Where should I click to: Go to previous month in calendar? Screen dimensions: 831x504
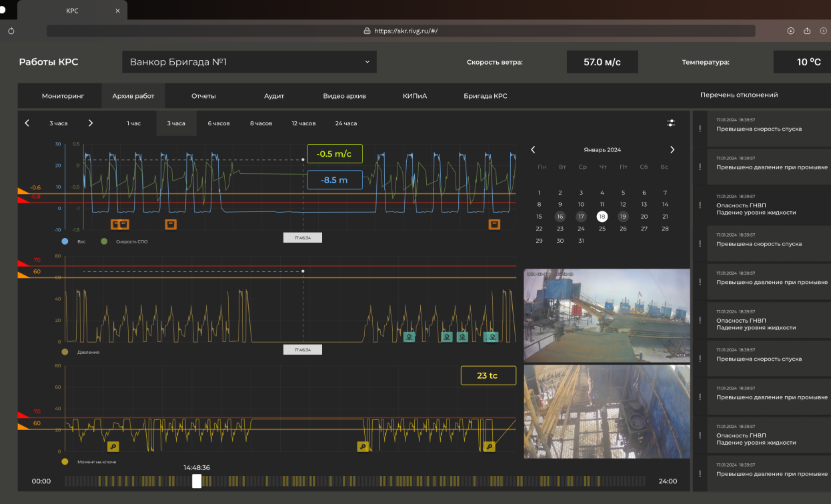tap(533, 150)
